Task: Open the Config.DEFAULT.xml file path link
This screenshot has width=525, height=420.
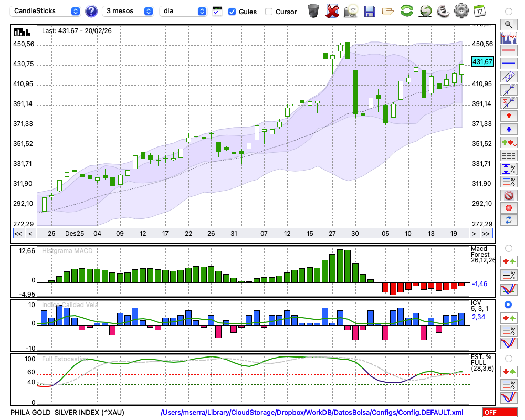Action: click(x=312, y=413)
